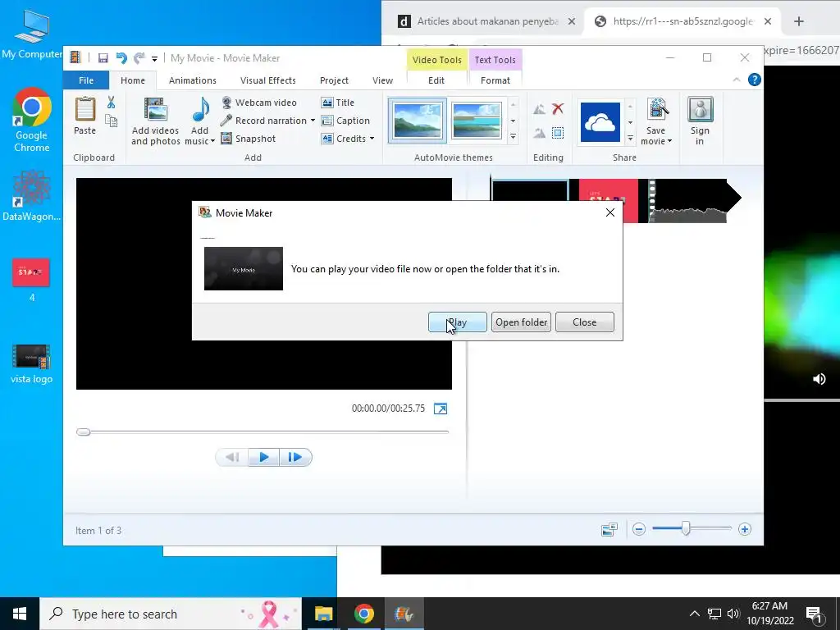This screenshot has height=630, width=840.
Task: Switch to Articles about makanan Chrome tab
Action: pyautogui.click(x=486, y=21)
